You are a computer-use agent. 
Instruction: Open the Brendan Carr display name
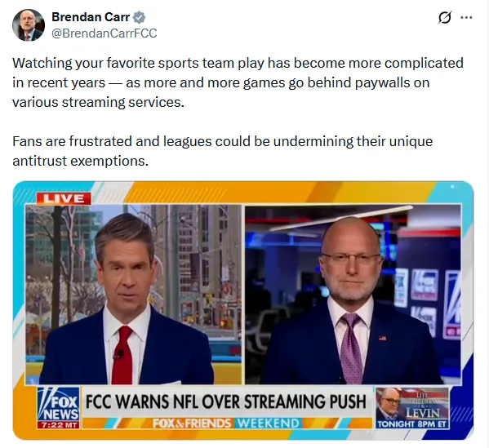91,17
